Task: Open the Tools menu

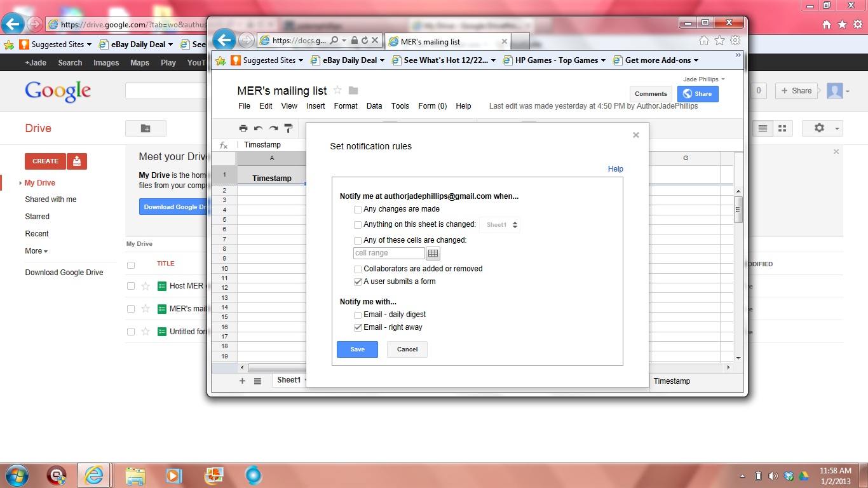Action: [400, 106]
